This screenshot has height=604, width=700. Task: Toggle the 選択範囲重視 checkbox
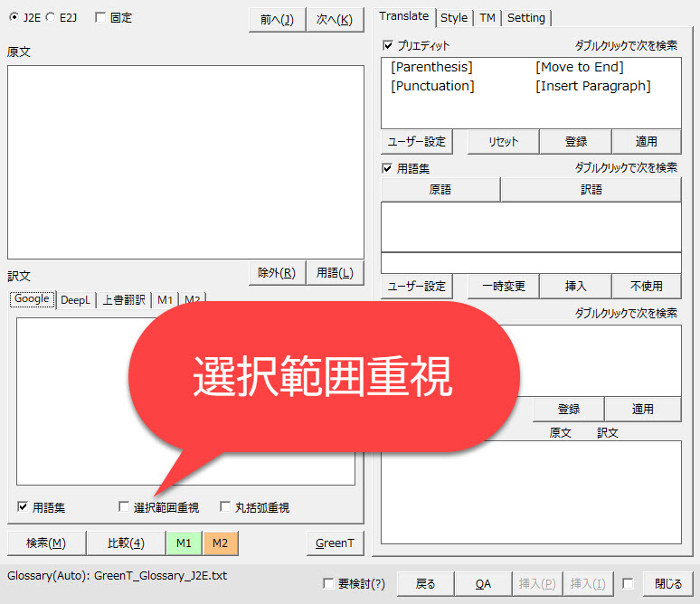(x=125, y=507)
